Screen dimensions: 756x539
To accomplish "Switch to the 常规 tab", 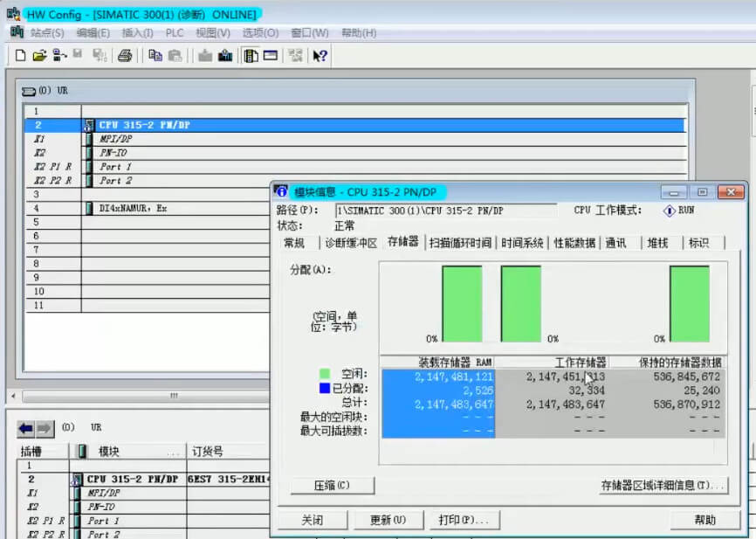I will [x=294, y=243].
